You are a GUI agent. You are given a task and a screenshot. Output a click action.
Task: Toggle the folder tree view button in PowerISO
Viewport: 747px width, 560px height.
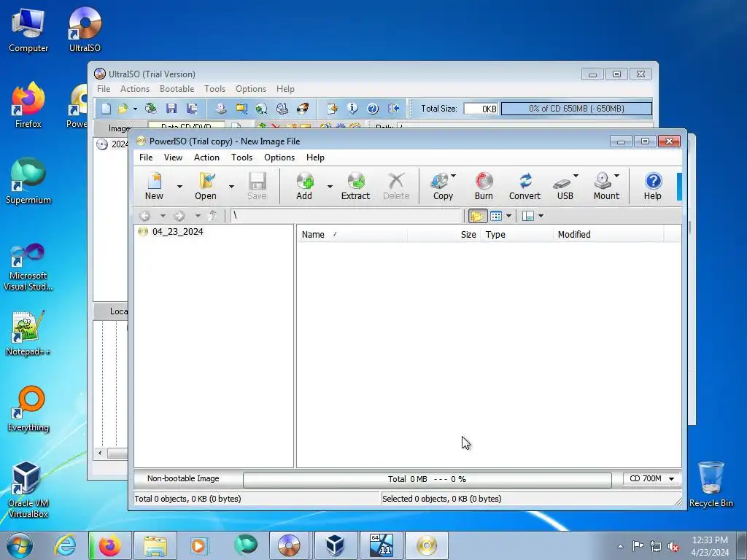[x=477, y=216]
